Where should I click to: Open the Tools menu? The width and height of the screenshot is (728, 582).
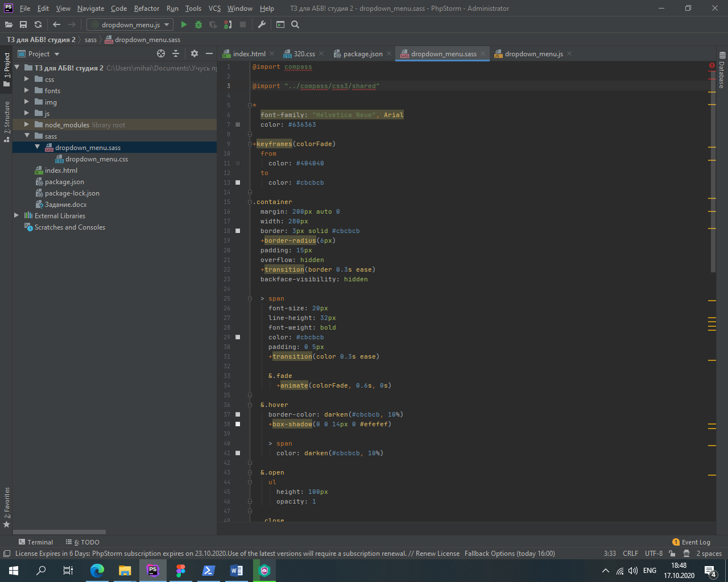pyautogui.click(x=193, y=9)
